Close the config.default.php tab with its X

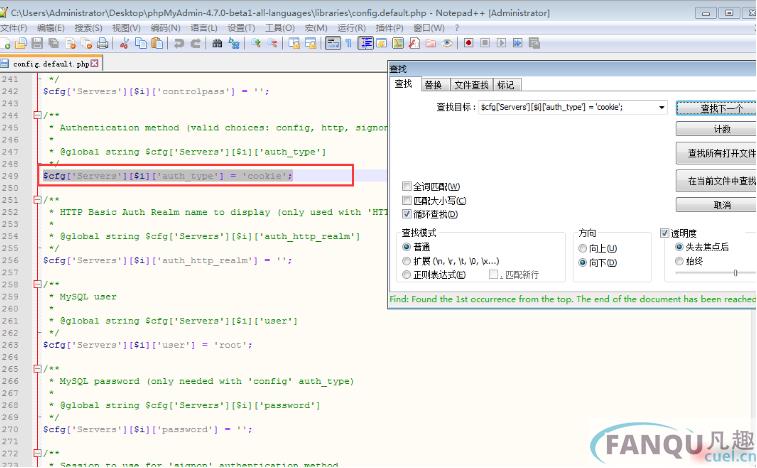(95, 63)
